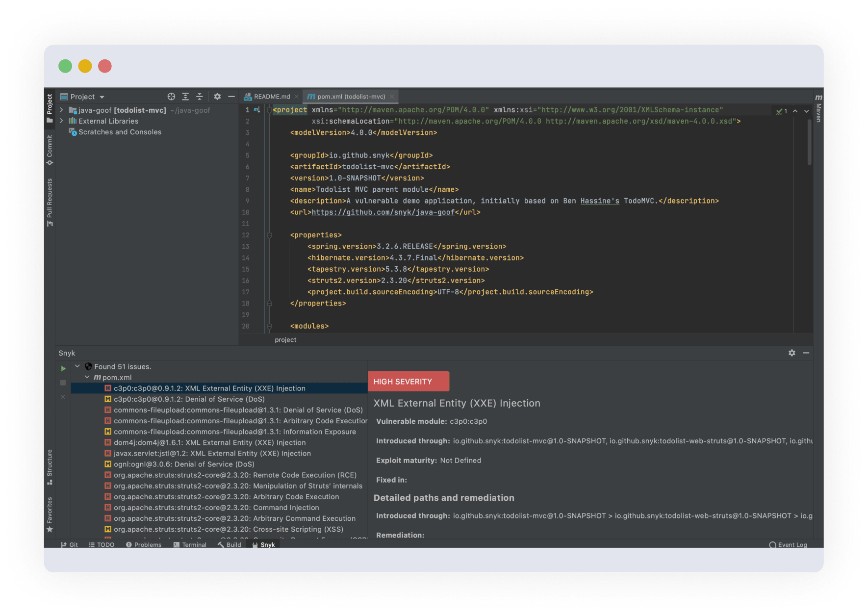Expand External Libraries node

62,121
